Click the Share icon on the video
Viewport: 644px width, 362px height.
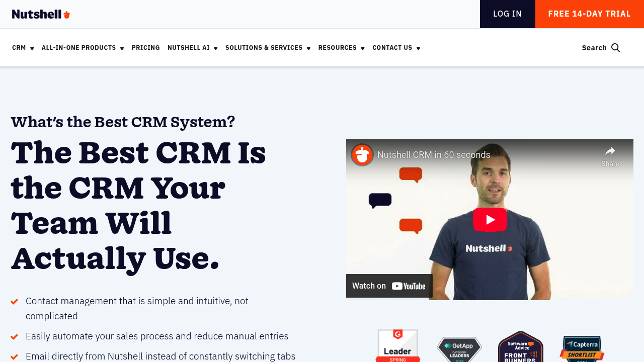click(609, 150)
